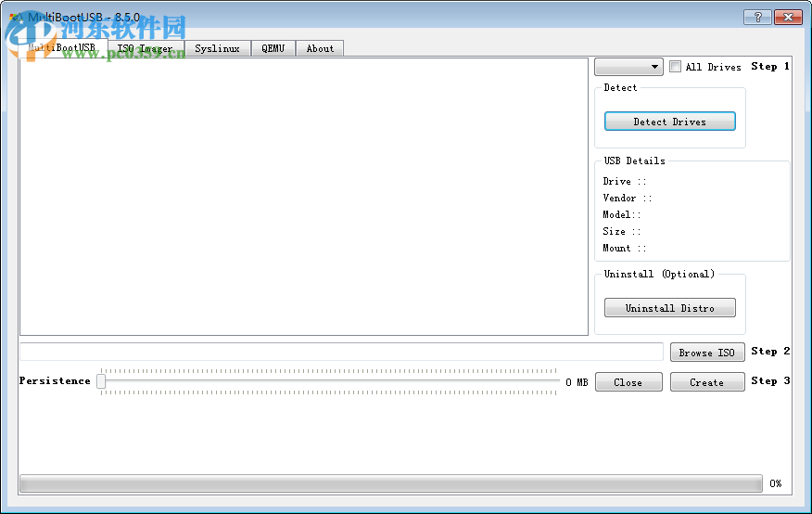Image resolution: width=812 pixels, height=514 pixels.
Task: Select the MultiBootUSB tab
Action: [63, 47]
